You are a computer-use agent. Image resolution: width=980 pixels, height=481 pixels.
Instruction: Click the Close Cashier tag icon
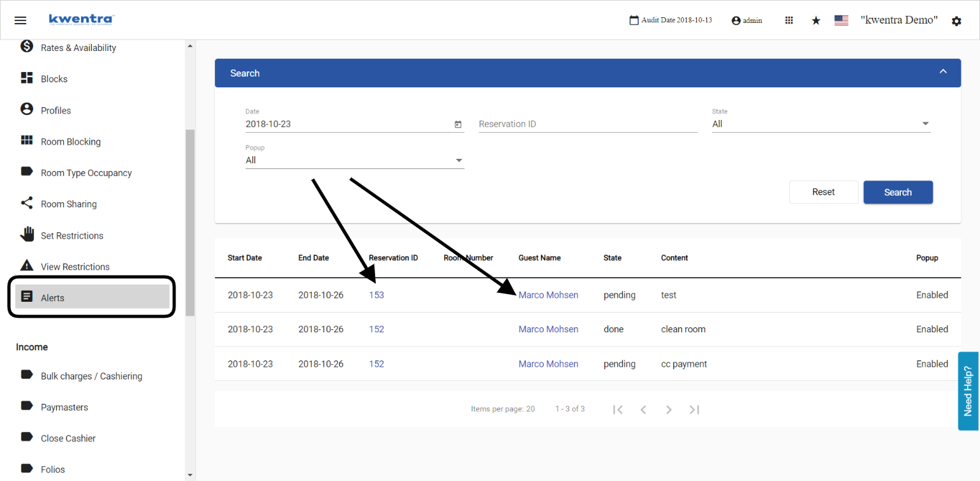point(27,437)
